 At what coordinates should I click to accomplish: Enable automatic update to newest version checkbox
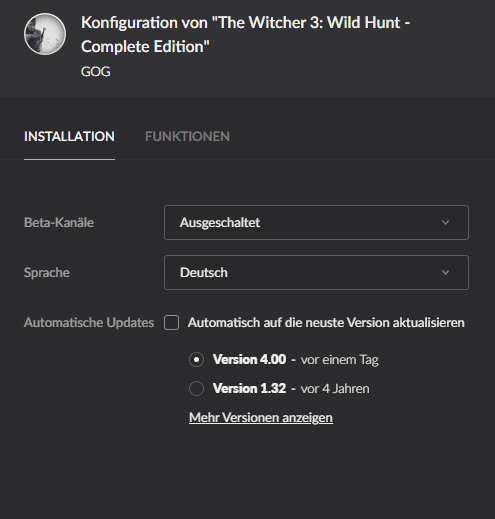tap(171, 322)
